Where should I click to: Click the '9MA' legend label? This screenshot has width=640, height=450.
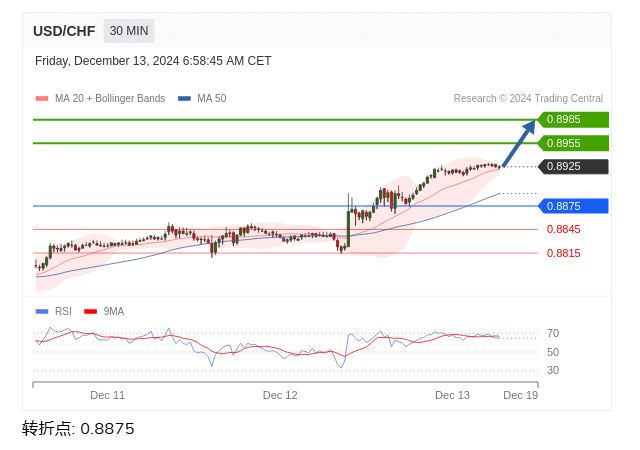click(x=114, y=312)
